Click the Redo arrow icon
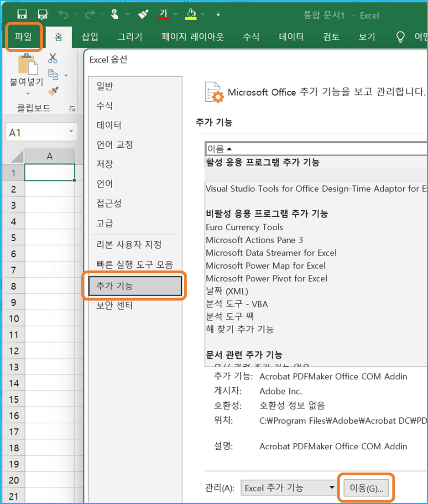The height and width of the screenshot is (504, 428). (90, 14)
